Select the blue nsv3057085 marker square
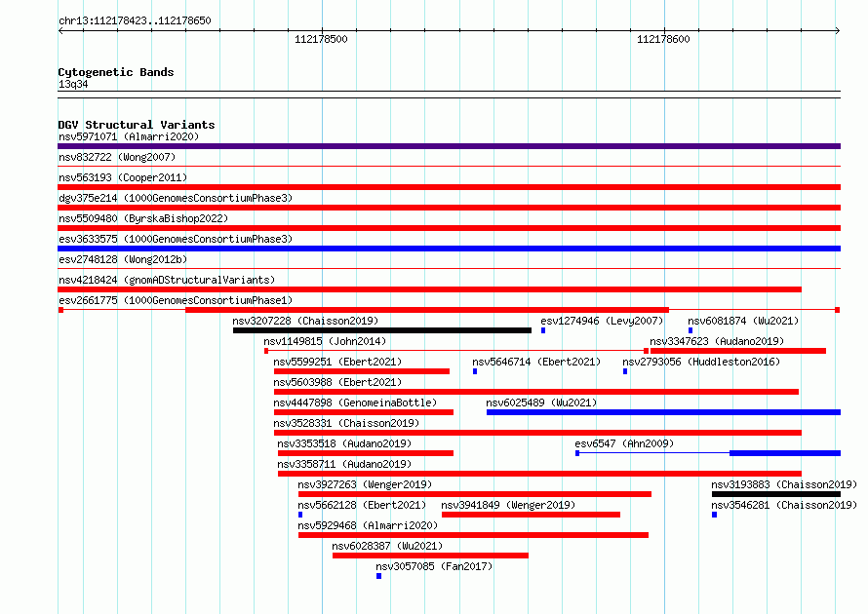 [378, 576]
